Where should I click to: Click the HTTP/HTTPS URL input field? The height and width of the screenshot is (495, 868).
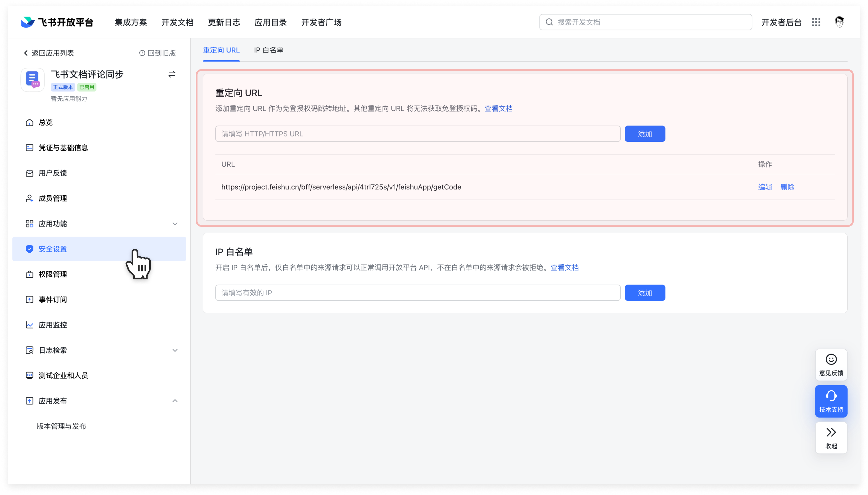tap(418, 134)
